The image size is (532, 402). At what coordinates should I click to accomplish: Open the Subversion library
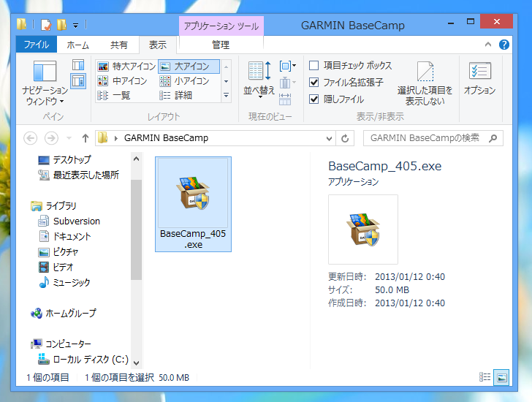coord(69,221)
